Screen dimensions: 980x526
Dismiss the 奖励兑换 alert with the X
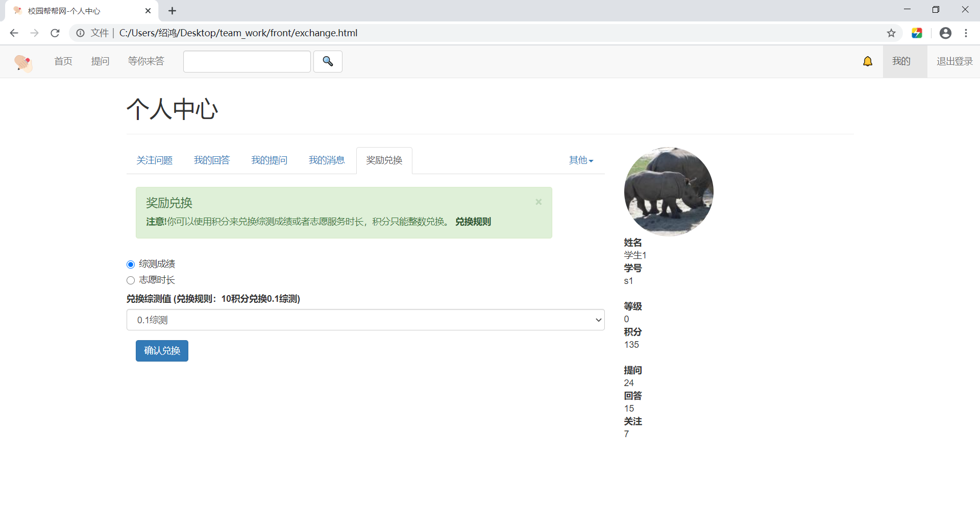tap(538, 202)
